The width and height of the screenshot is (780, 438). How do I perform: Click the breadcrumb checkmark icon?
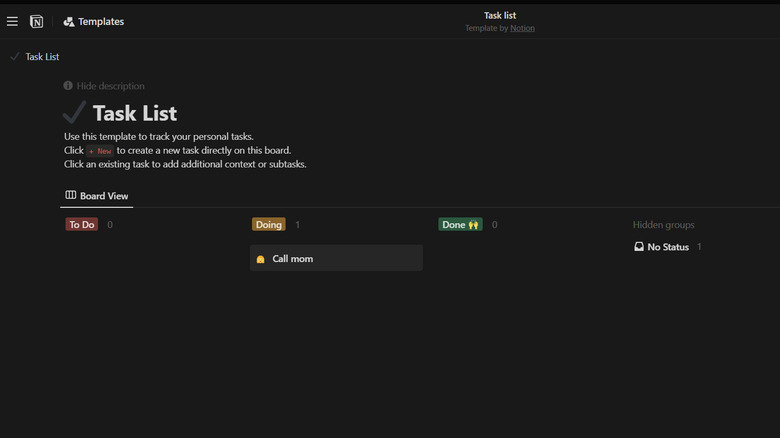pyautogui.click(x=15, y=56)
